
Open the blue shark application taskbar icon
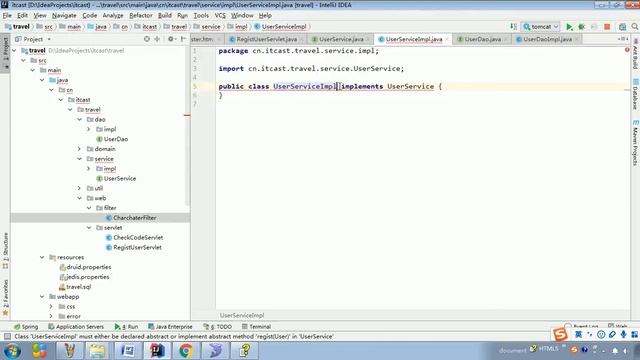[x=215, y=351]
